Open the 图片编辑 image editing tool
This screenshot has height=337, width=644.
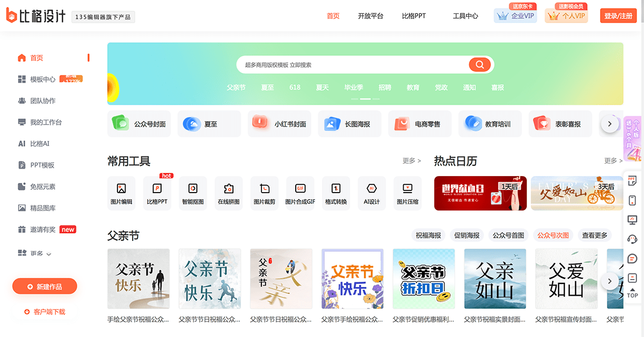[121, 193]
